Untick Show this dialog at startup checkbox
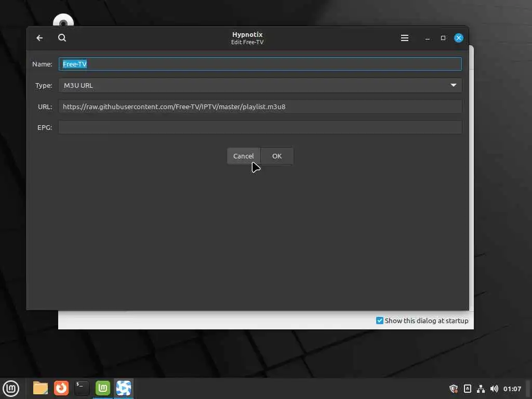 click(x=380, y=321)
